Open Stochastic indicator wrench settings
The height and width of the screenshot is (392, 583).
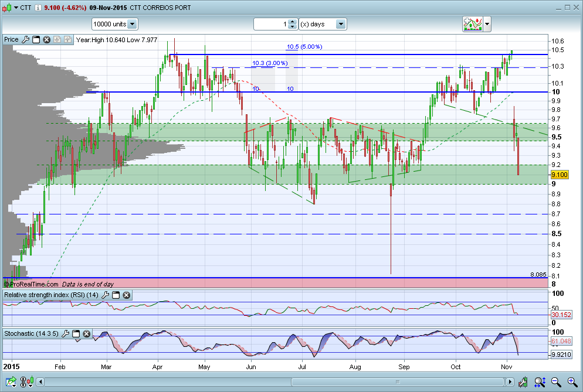point(66,333)
